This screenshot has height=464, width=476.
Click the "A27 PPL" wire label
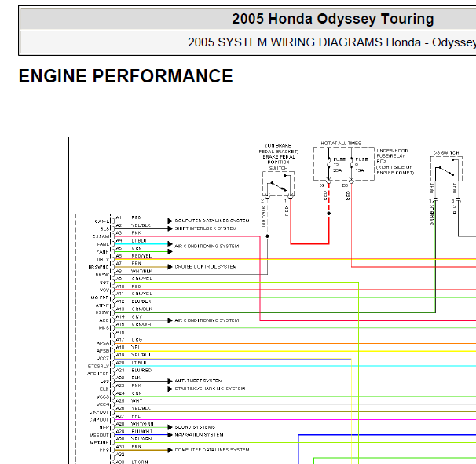coord(128,416)
